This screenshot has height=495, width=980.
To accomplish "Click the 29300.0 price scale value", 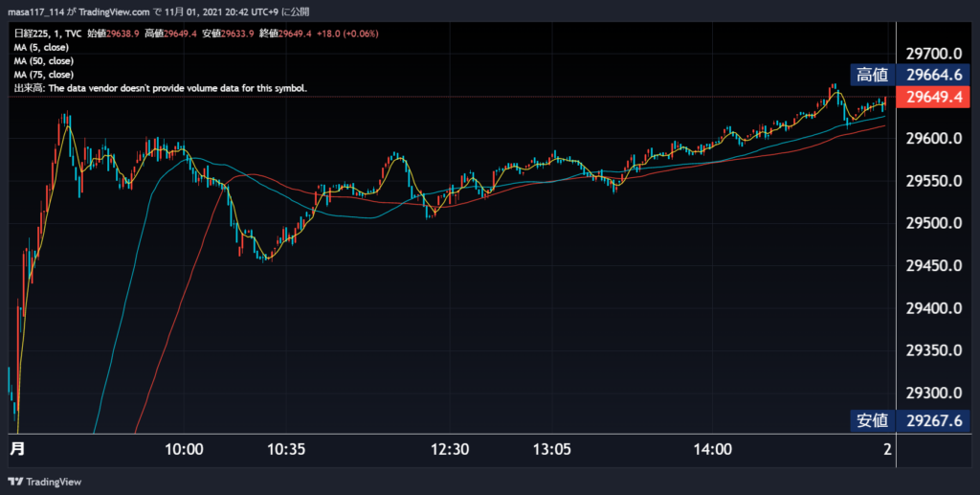I will (x=934, y=394).
